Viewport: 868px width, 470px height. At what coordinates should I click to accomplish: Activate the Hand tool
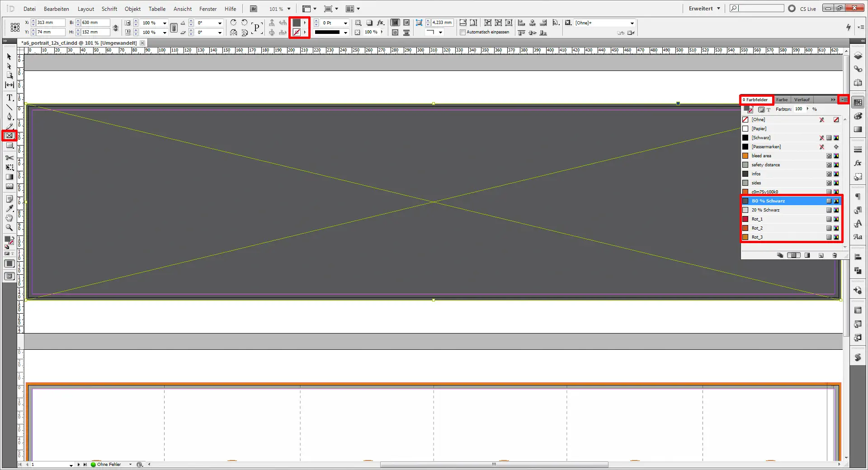(9, 218)
